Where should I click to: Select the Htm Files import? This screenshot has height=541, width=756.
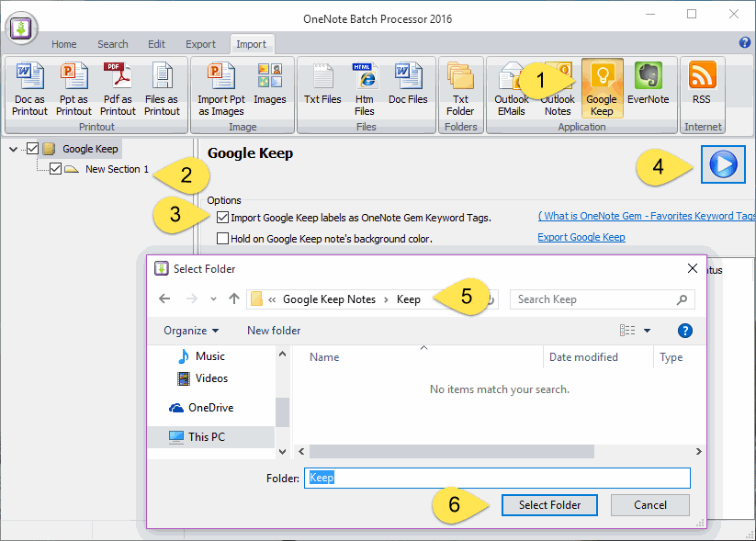[x=365, y=89]
